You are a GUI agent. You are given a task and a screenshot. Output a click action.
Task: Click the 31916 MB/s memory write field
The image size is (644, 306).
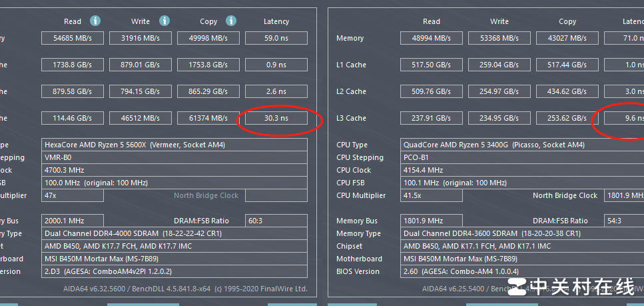click(141, 38)
